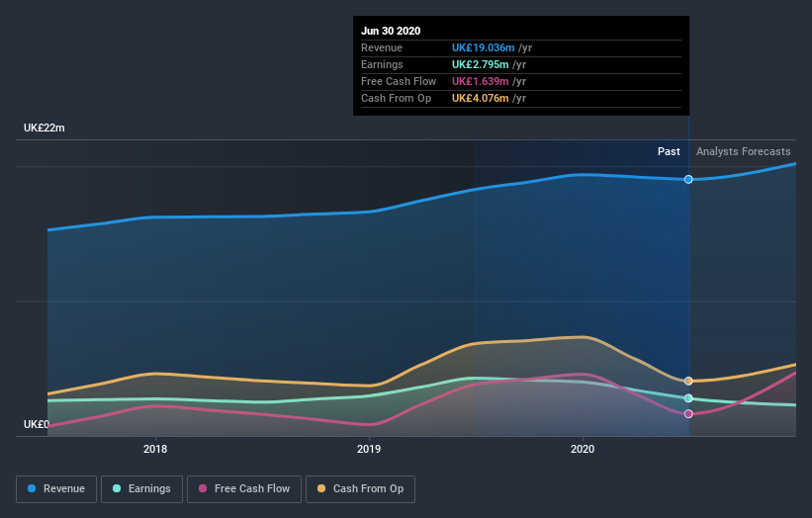Click the teal Earnings legend dot

[x=117, y=488]
